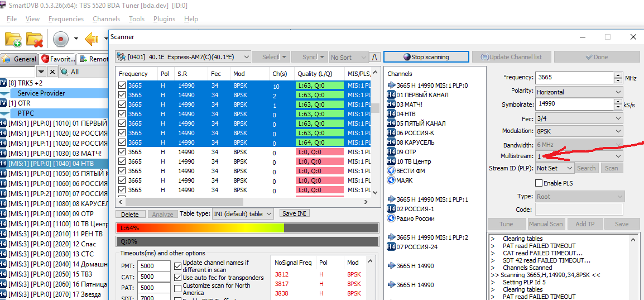Click the add folder icon in toolbar
Screen dimensions: 644x300
click(13, 39)
